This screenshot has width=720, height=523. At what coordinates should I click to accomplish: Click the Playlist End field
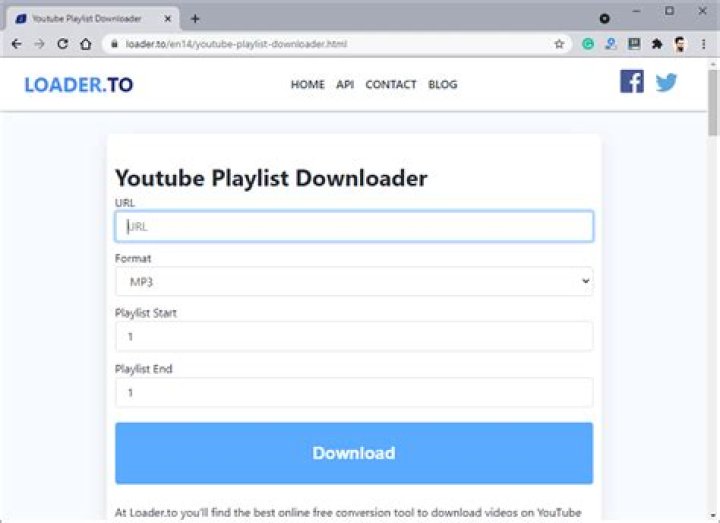pos(354,393)
